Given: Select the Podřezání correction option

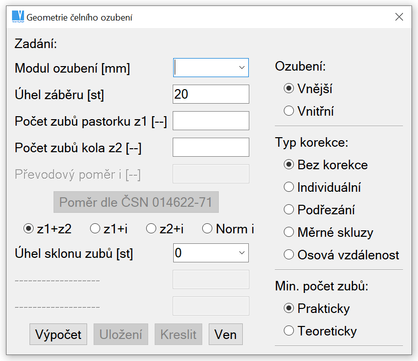Looking at the screenshot, I should (319, 210).
